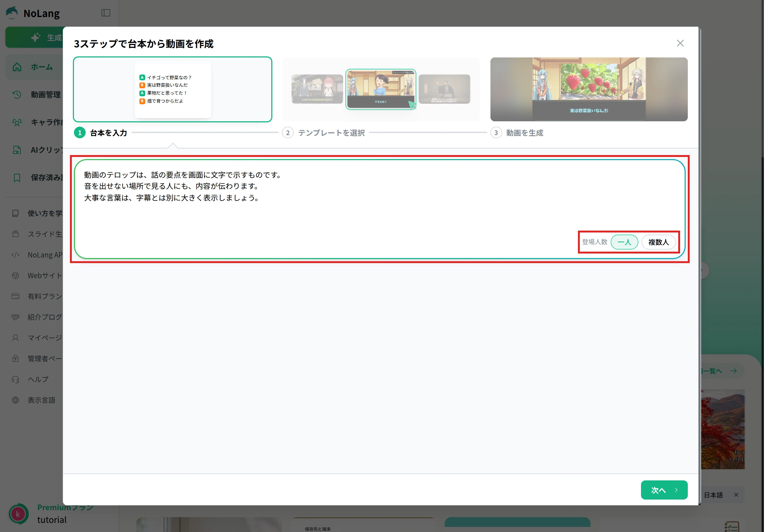This screenshot has width=766, height=532.
Task: Click the slide generation stack icon
Action: pos(15,234)
